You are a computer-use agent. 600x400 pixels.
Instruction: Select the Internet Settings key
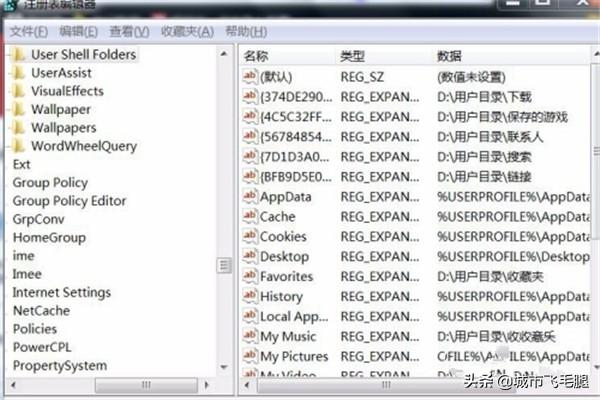62,292
